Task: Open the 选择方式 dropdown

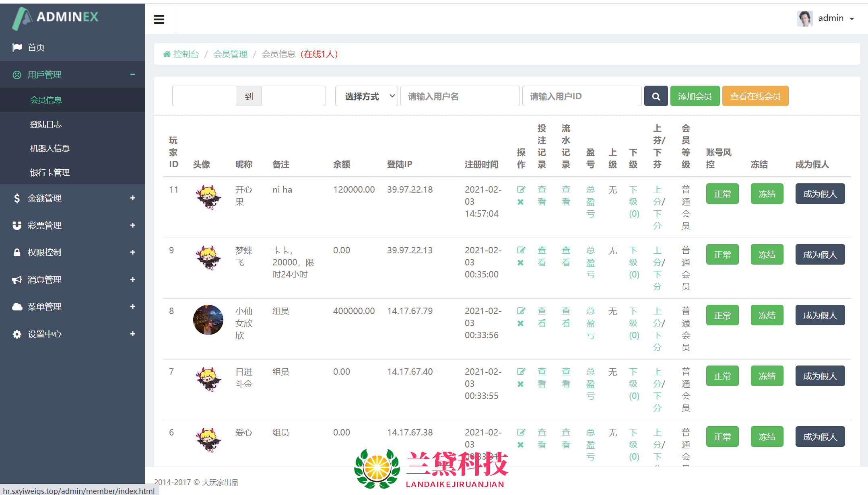Action: [366, 96]
